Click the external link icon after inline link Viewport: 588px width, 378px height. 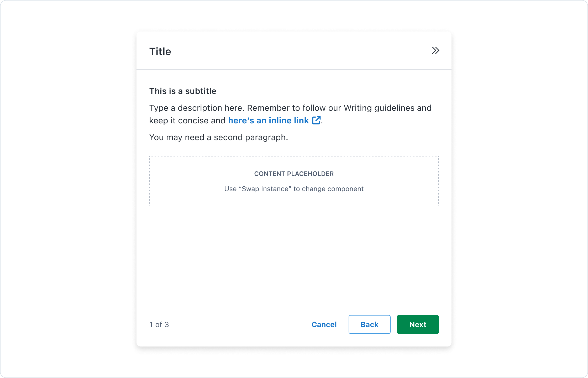(316, 120)
